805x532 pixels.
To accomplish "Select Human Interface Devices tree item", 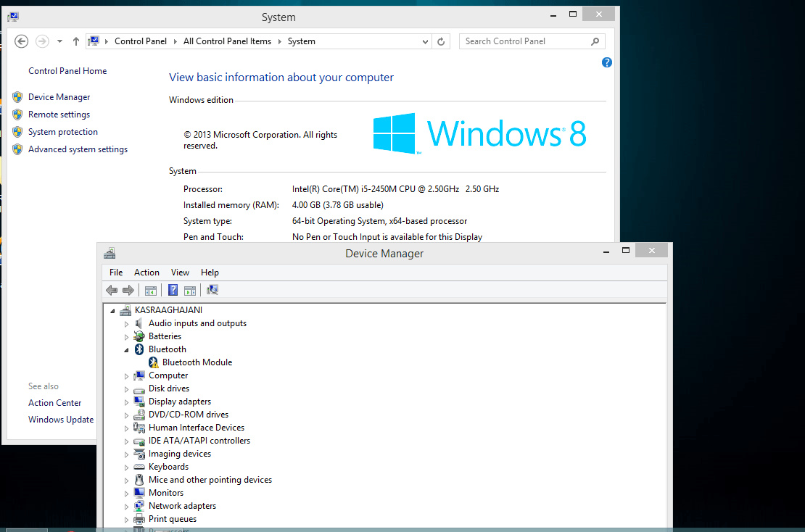I will (197, 428).
